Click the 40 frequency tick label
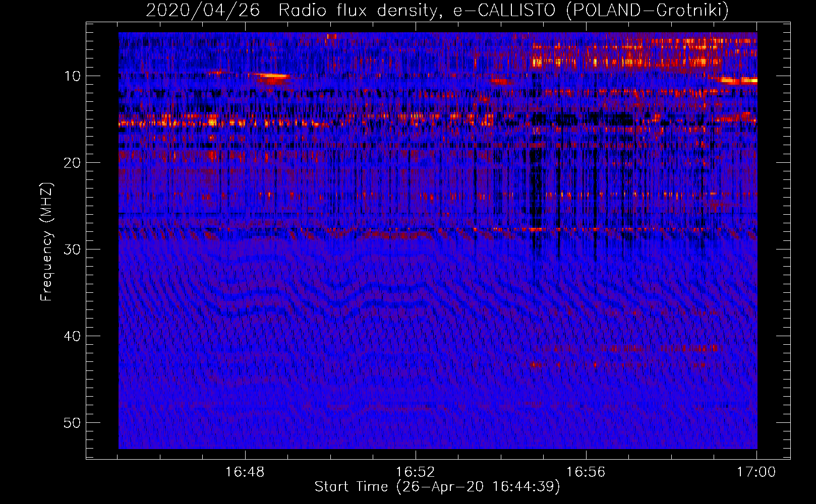This screenshot has height=504, width=816. pos(72,336)
